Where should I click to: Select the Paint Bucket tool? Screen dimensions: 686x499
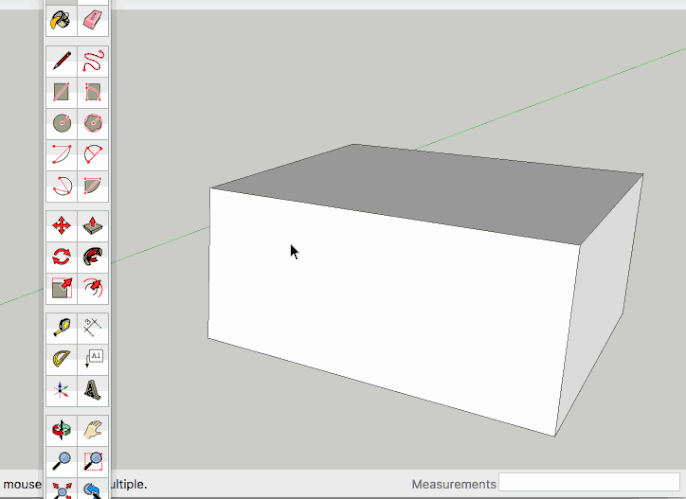click(x=61, y=20)
